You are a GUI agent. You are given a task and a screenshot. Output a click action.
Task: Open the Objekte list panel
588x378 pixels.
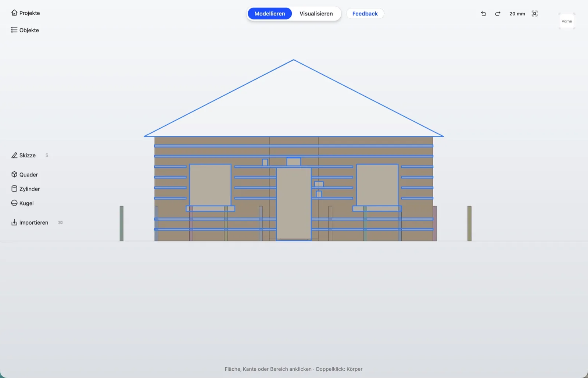point(25,30)
